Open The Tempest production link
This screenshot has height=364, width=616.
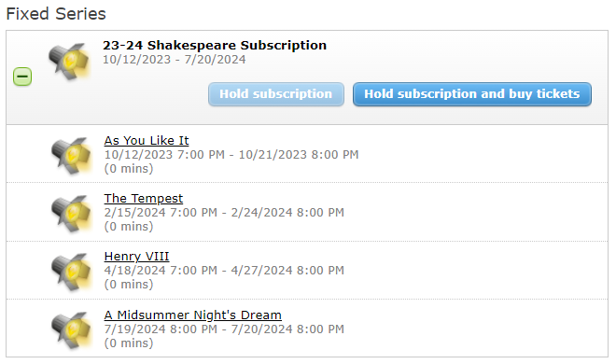click(x=144, y=198)
